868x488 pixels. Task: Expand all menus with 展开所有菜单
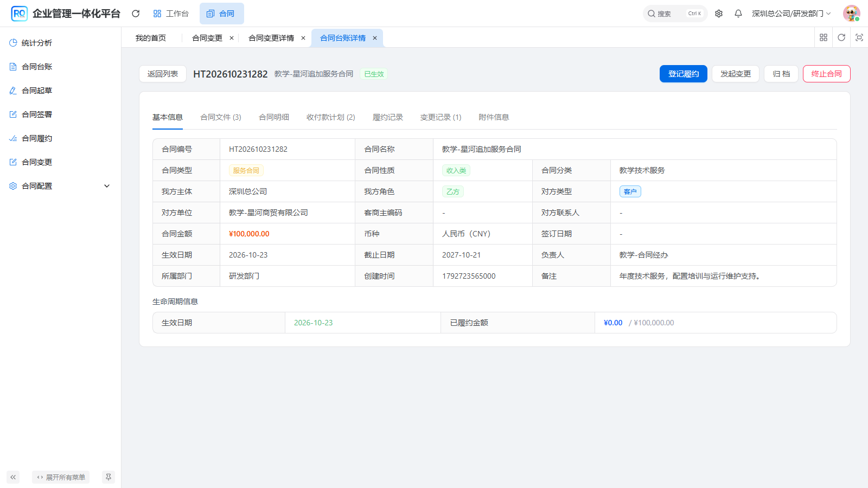(61, 477)
